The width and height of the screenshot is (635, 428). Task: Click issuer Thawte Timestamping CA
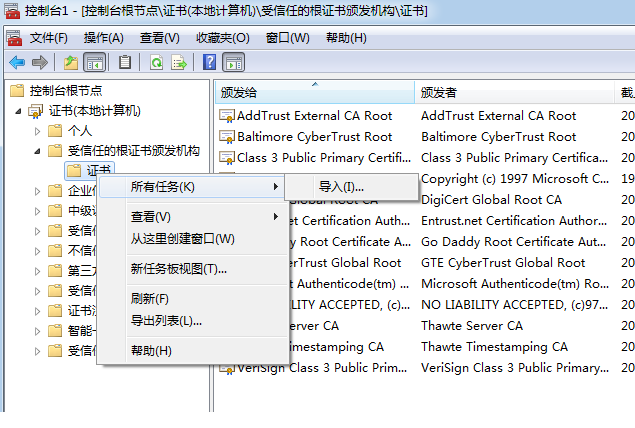click(494, 347)
